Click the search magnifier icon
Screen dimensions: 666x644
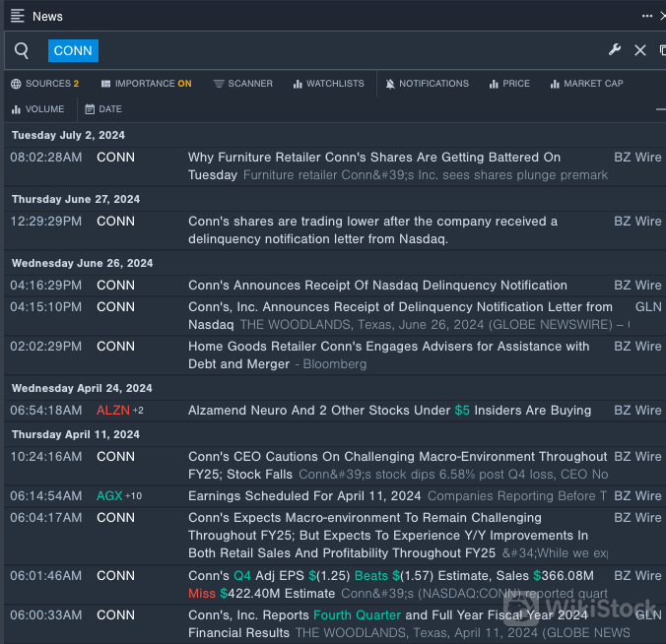coord(22,51)
